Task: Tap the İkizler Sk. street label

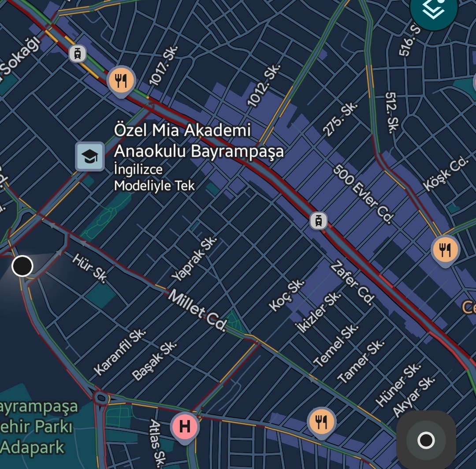Action: coord(318,311)
